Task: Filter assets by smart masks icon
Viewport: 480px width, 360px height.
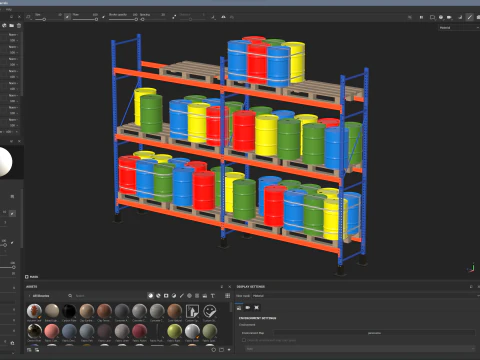Action: (x=166, y=296)
